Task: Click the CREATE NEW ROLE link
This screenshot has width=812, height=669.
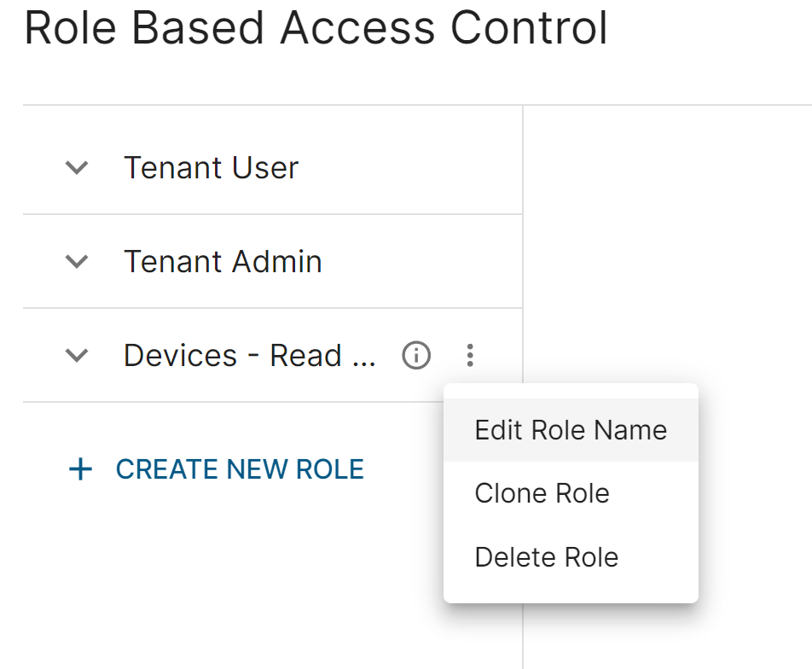Action: (x=240, y=469)
